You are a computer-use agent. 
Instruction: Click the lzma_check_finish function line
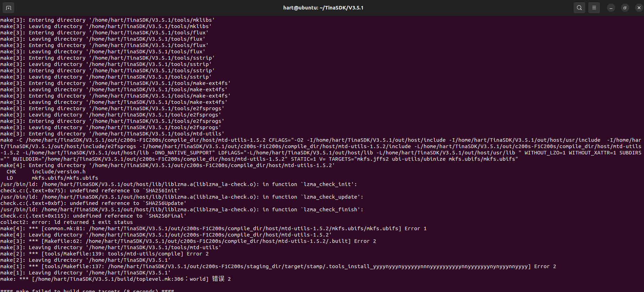click(x=182, y=210)
